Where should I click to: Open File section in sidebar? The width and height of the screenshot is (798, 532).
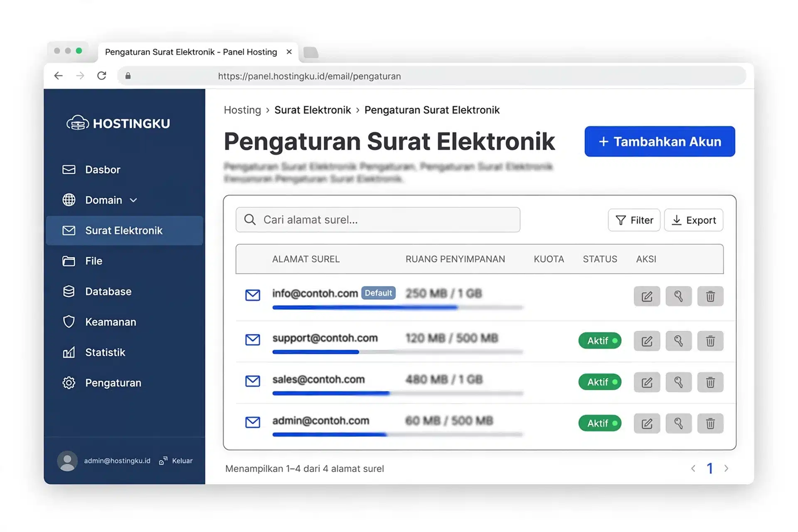point(124,261)
